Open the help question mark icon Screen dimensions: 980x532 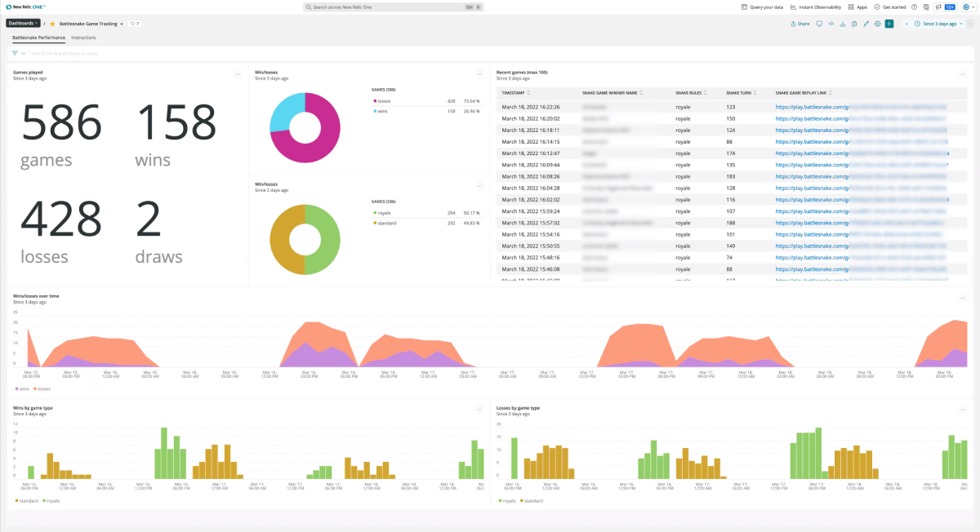915,7
